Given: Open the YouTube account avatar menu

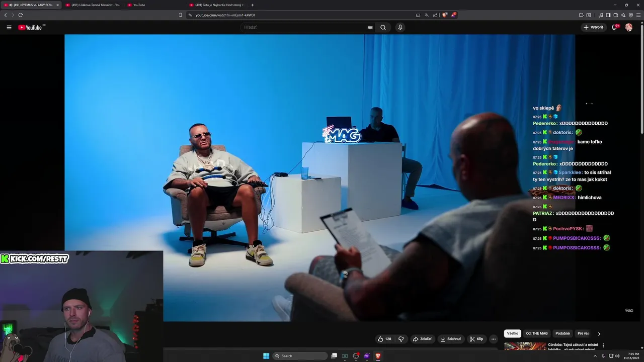Looking at the screenshot, I should click(x=628, y=27).
